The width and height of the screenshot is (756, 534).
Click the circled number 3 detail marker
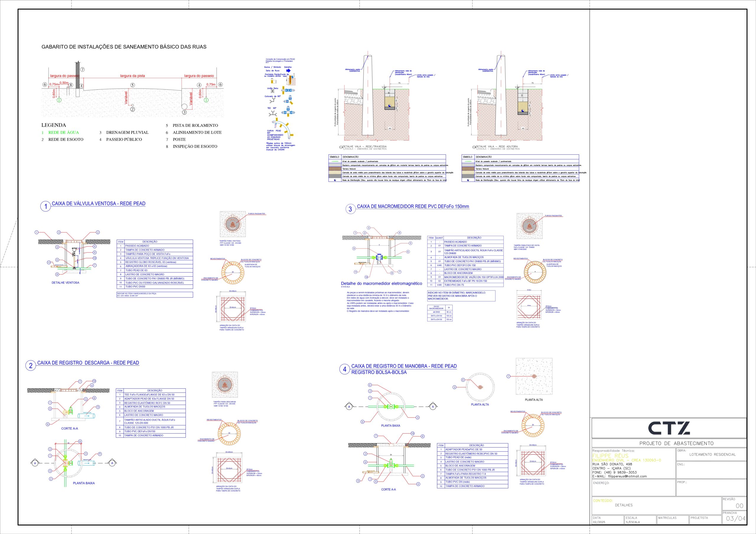[350, 209]
